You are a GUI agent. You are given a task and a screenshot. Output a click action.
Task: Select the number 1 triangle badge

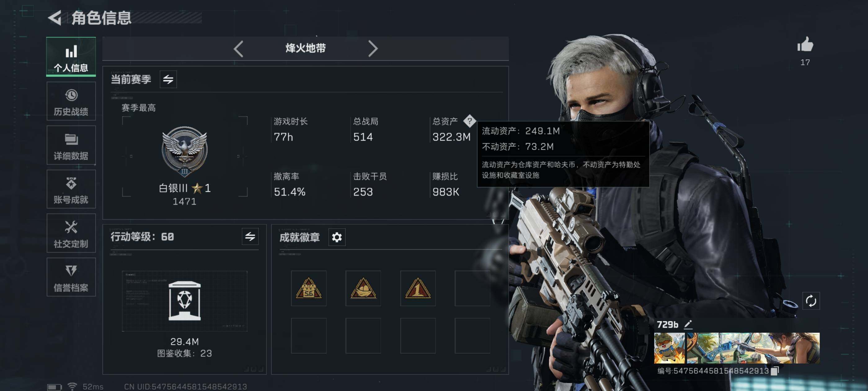point(418,289)
